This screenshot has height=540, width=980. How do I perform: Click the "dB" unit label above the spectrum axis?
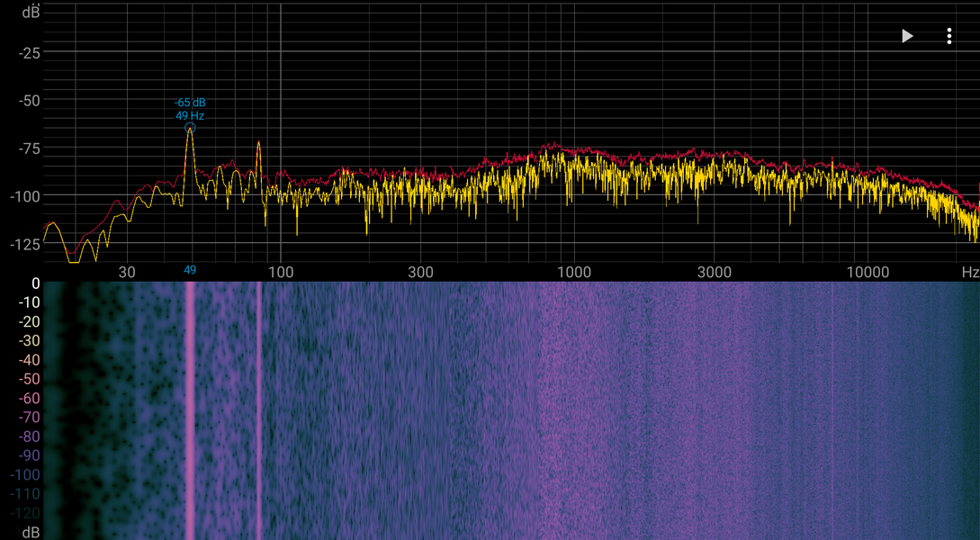tap(31, 11)
